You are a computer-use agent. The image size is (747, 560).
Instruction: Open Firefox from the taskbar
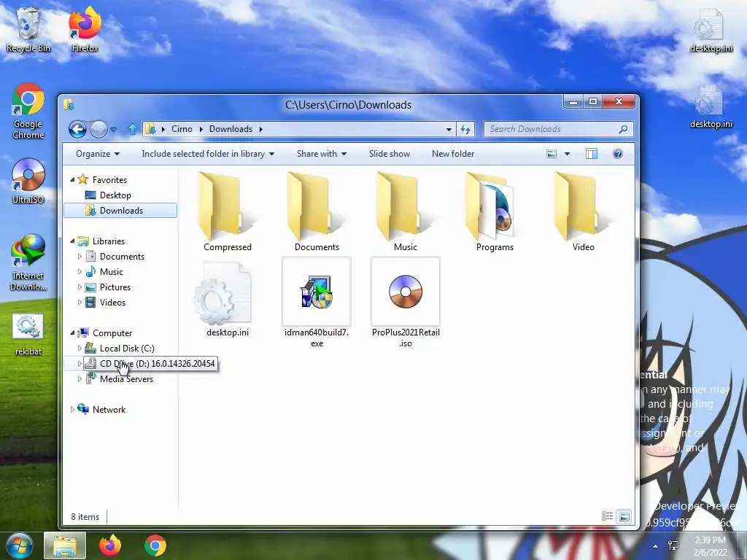click(x=110, y=545)
